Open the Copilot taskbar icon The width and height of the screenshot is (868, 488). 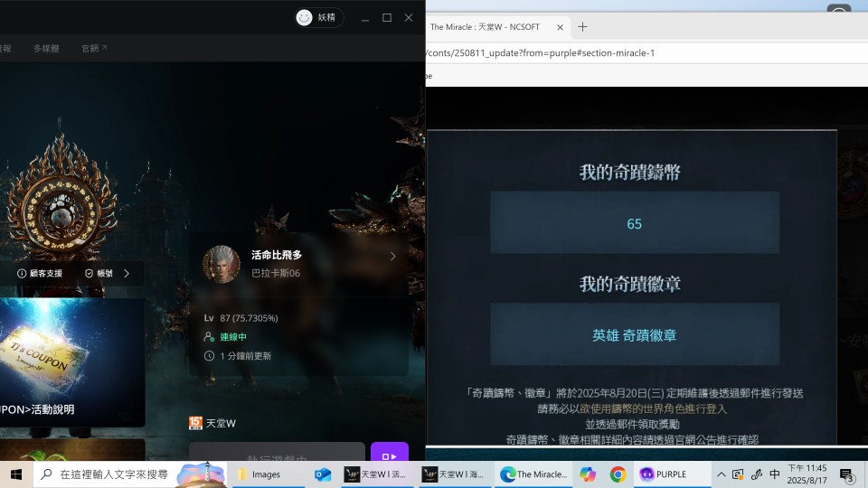click(589, 474)
